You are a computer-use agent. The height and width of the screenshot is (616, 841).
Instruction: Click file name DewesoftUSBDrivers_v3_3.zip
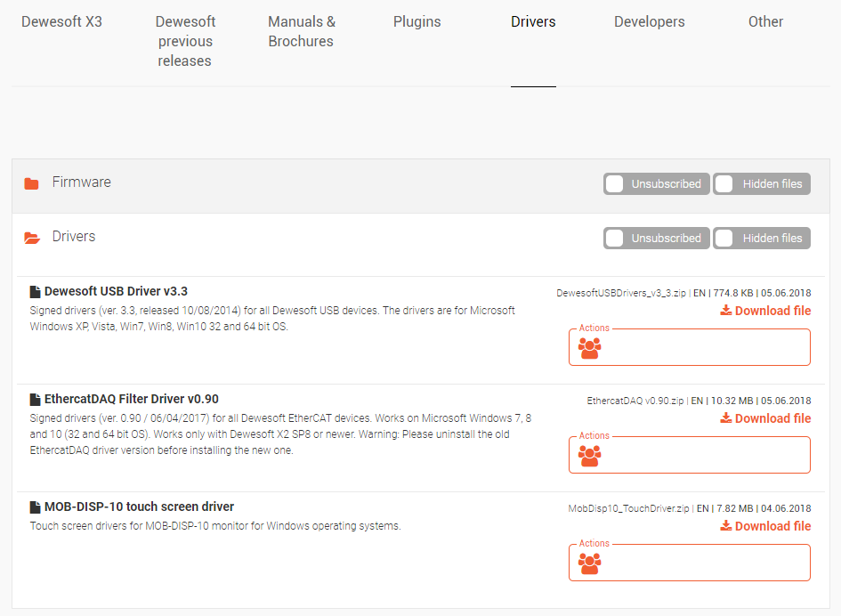pyautogui.click(x=621, y=294)
